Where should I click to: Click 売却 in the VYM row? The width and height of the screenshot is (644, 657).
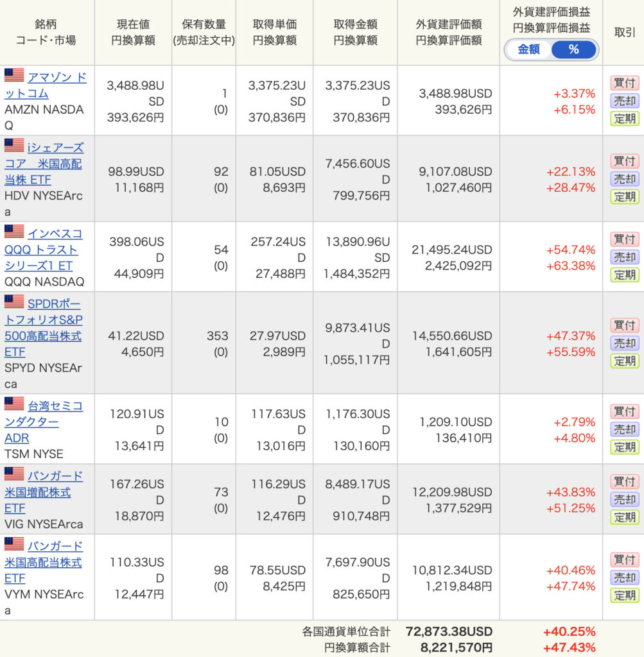click(624, 578)
